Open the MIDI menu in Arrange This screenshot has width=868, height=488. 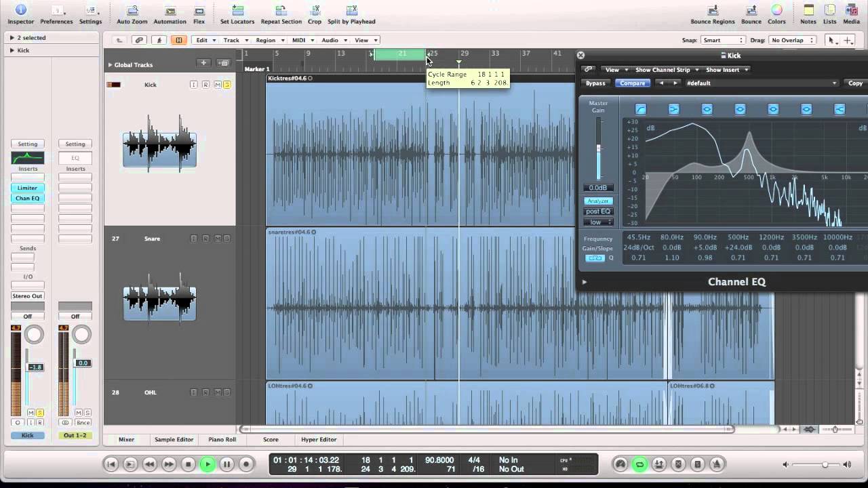click(x=302, y=40)
